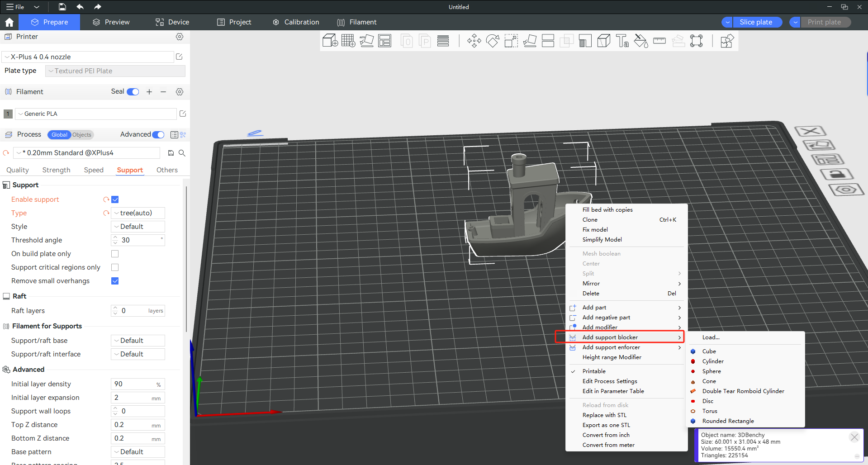This screenshot has height=465, width=868.
Task: Check the On build plate only box
Action: pos(115,254)
